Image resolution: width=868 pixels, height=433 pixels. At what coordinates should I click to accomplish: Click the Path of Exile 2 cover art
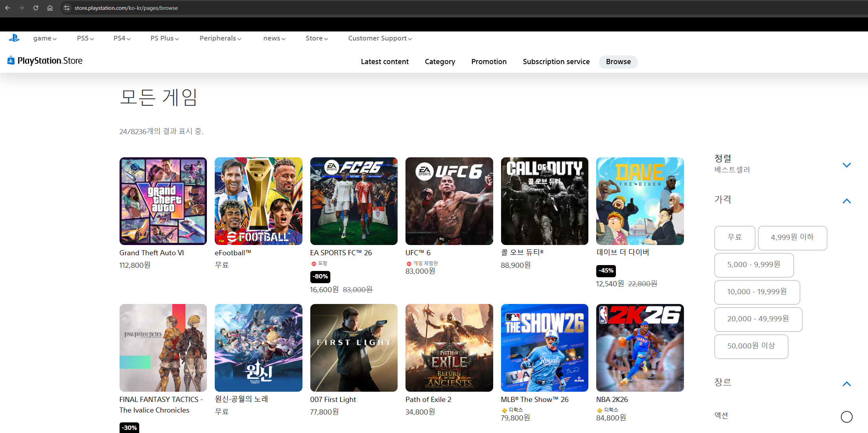tap(449, 348)
